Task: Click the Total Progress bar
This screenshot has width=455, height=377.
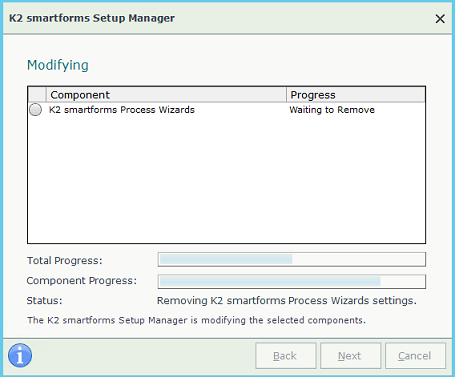Action: click(292, 259)
